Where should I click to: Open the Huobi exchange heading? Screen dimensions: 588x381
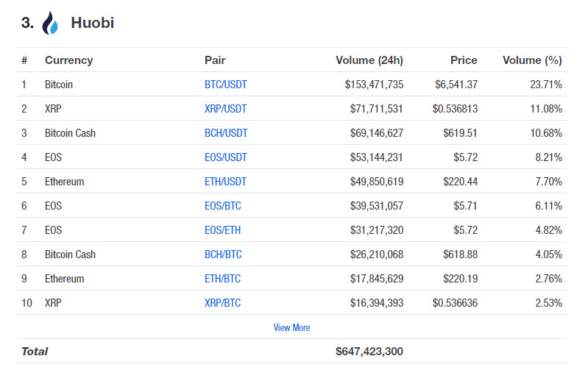(x=92, y=23)
